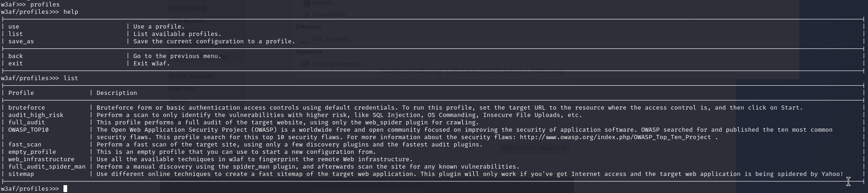Select the bruteforce profile name

[x=27, y=108]
